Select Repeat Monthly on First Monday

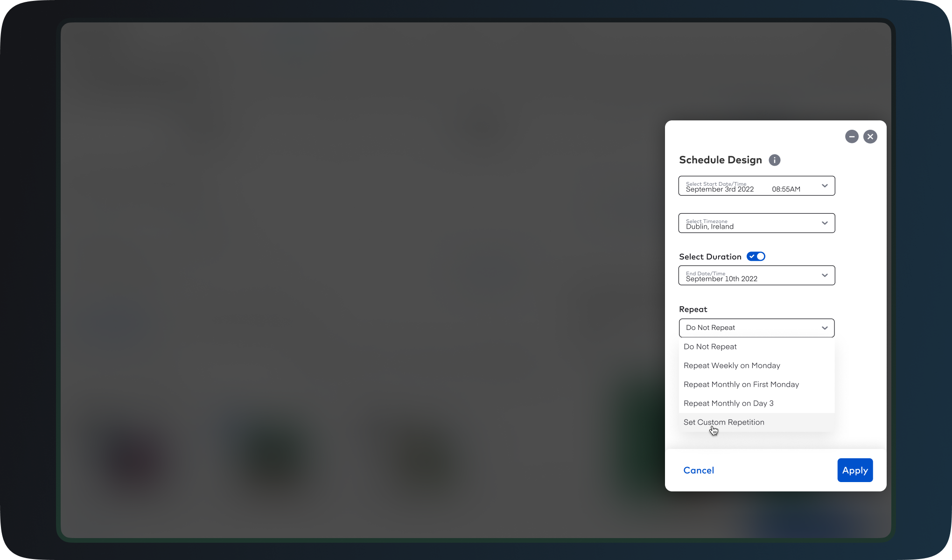pos(742,384)
